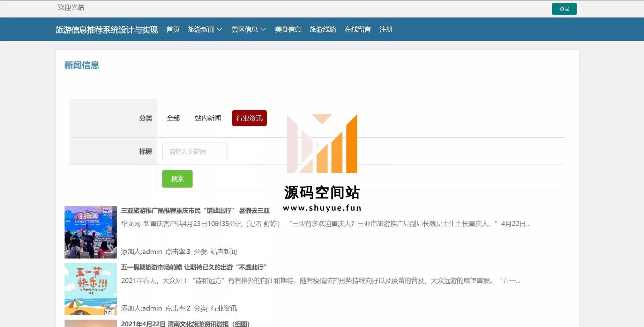Click the 分类: 站内新闻 info line
The image size is (644, 327).
215,252
